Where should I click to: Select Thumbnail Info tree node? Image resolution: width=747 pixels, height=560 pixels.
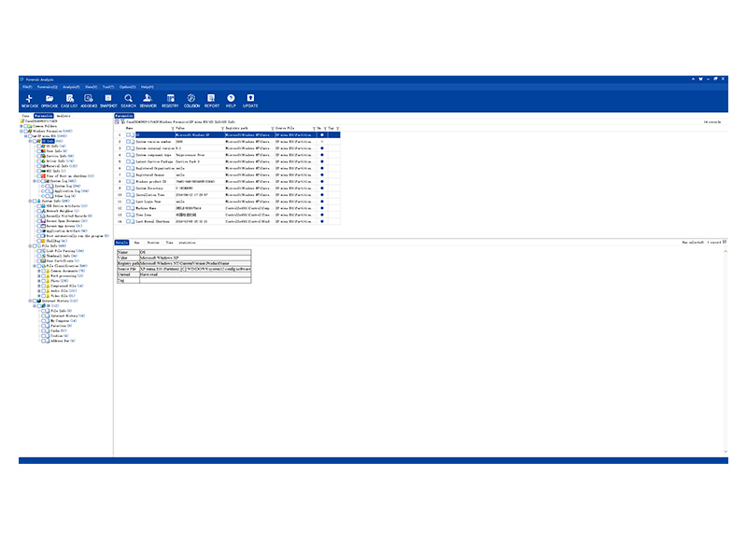59,256
